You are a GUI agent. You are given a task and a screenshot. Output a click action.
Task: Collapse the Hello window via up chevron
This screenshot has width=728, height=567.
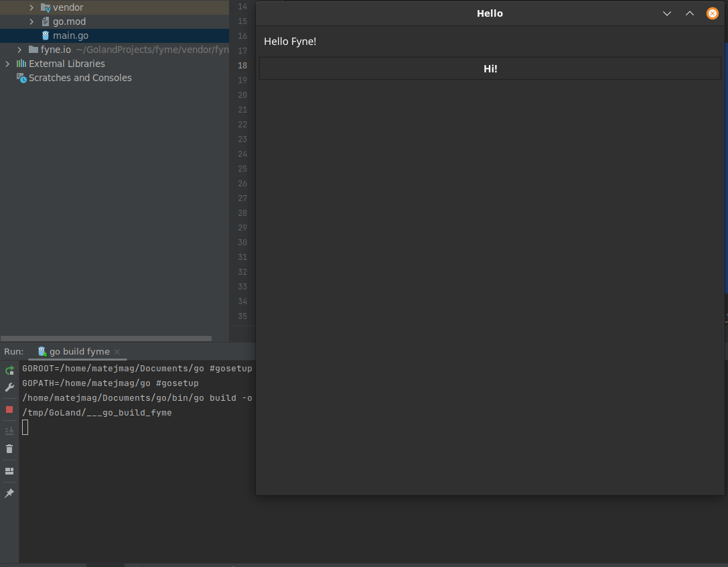[689, 13]
